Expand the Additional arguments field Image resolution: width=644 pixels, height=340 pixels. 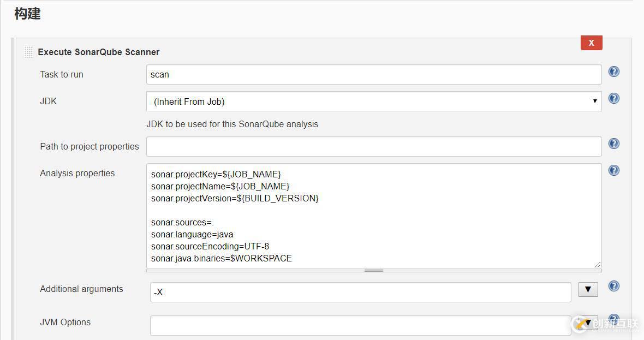[x=588, y=289]
